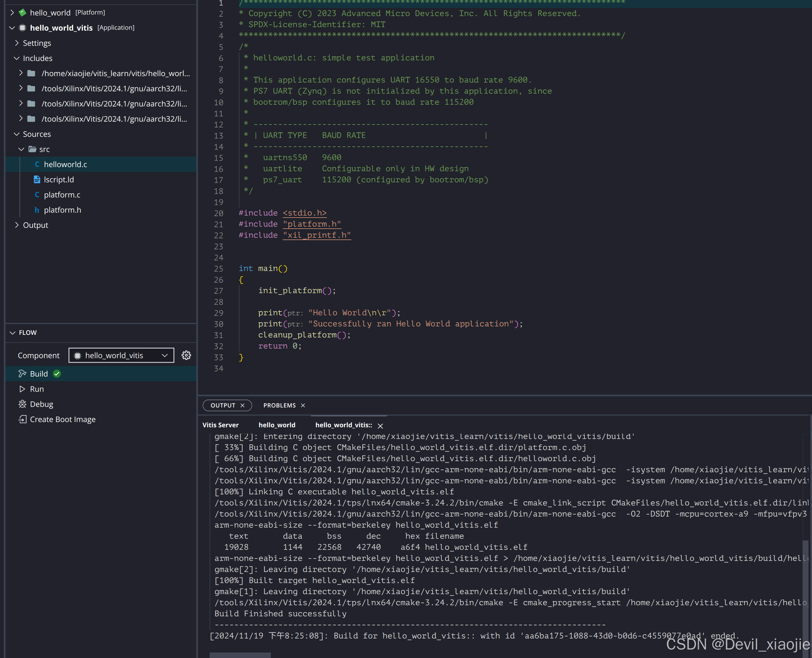The width and height of the screenshot is (812, 658).
Task: Open the Component dropdown hello_world_vitis
Action: coord(121,355)
